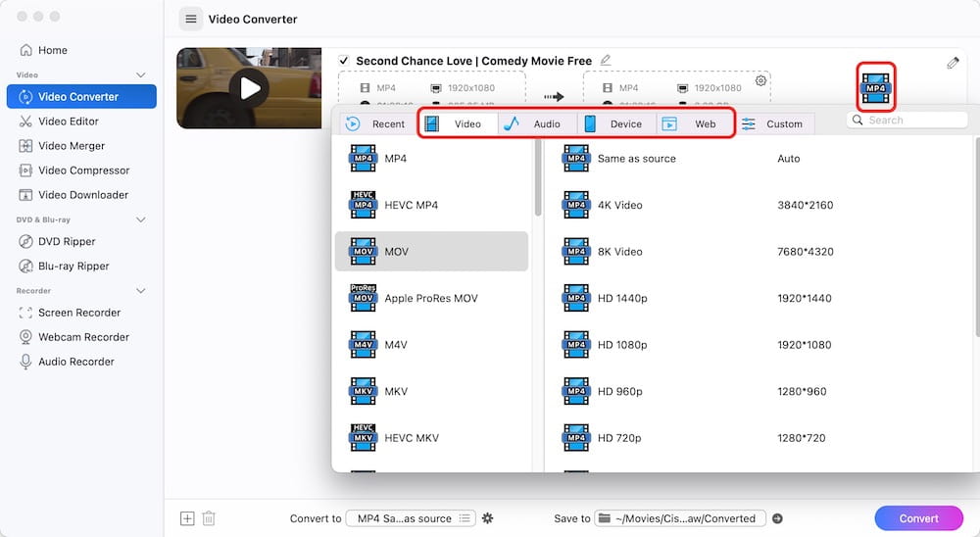The height and width of the screenshot is (537, 980).
Task: Switch to the Audio format tab
Action: point(537,123)
